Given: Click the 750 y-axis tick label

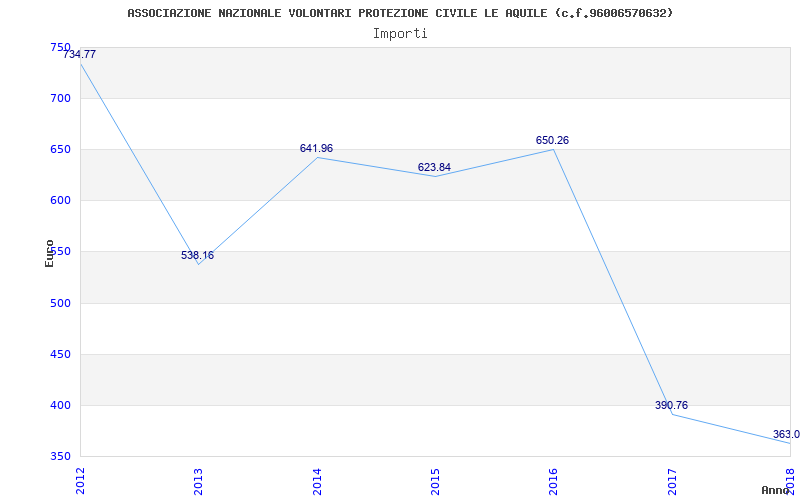Looking at the screenshot, I should (60, 47).
